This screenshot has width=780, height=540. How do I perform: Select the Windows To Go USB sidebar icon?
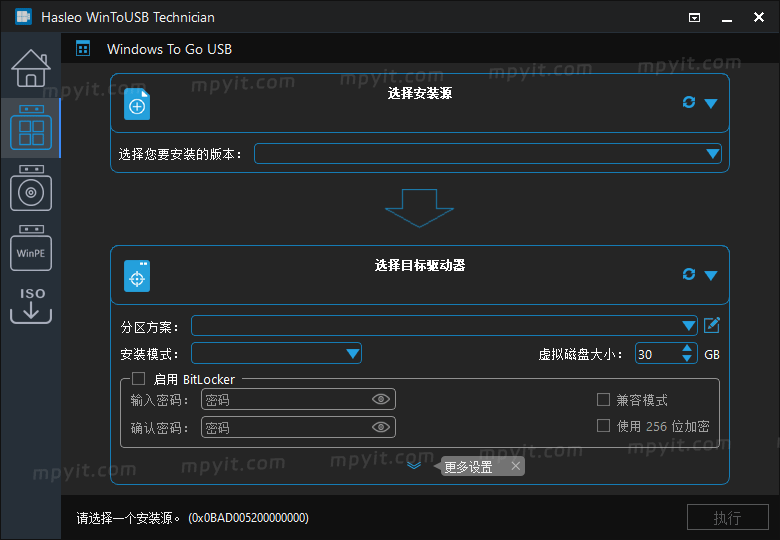[31, 128]
